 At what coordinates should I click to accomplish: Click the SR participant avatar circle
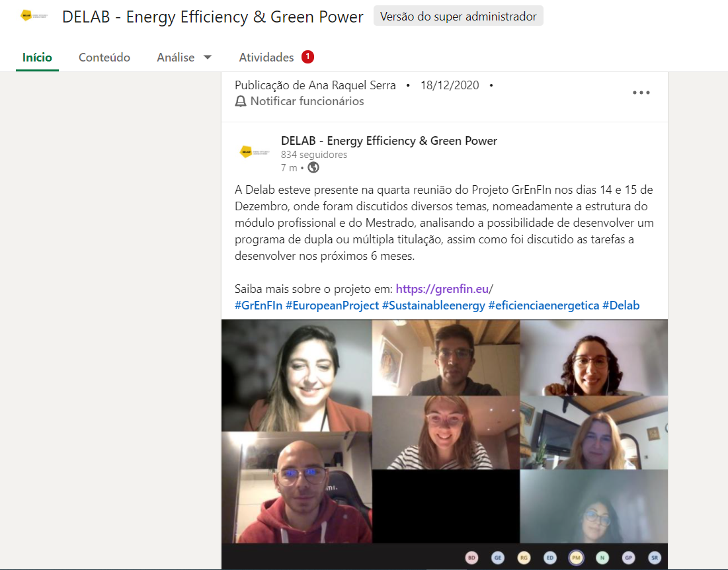tap(654, 557)
